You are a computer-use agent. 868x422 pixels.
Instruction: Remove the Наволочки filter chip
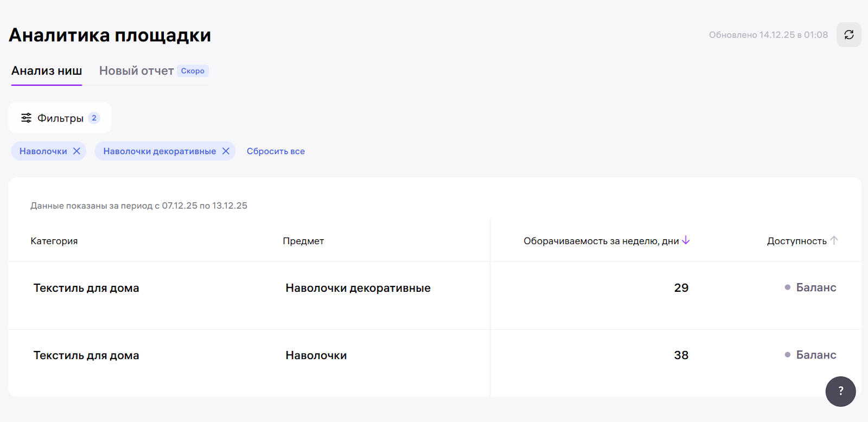76,151
